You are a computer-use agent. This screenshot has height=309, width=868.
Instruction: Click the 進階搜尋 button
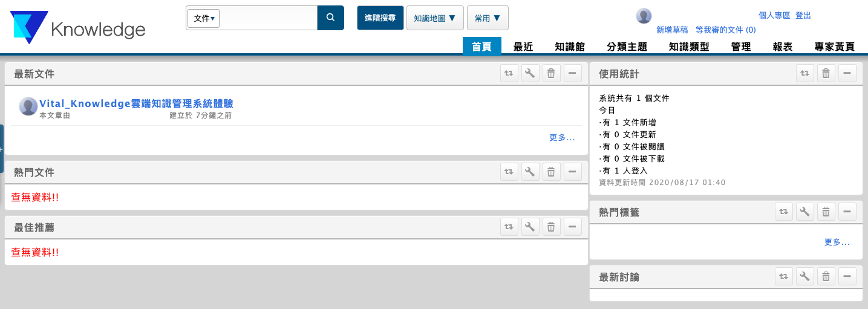(380, 18)
